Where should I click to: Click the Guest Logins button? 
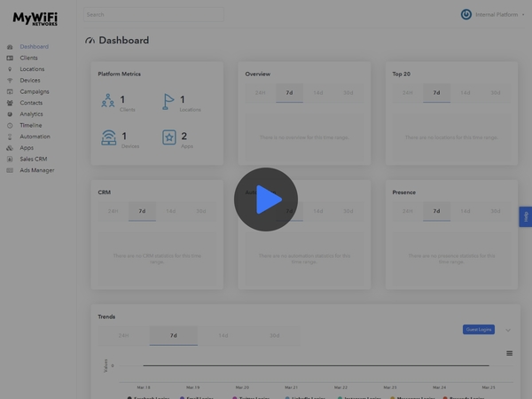point(479,330)
